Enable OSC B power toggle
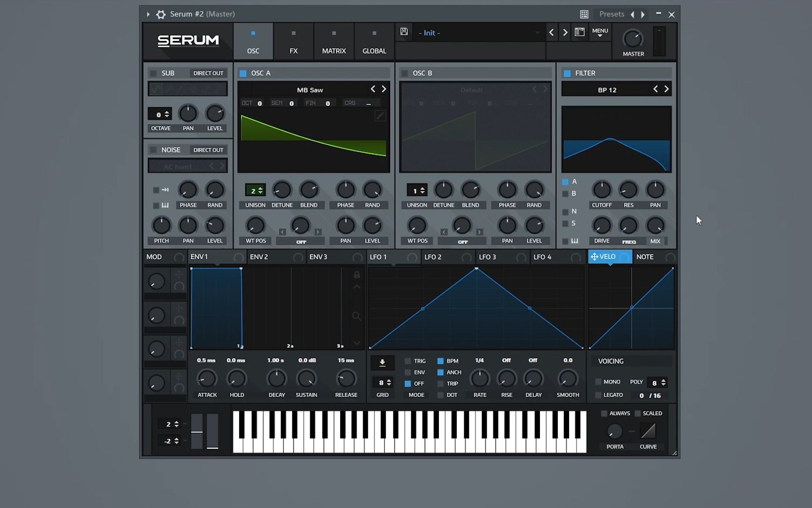Screen dimensions: 812x508 (405, 73)
